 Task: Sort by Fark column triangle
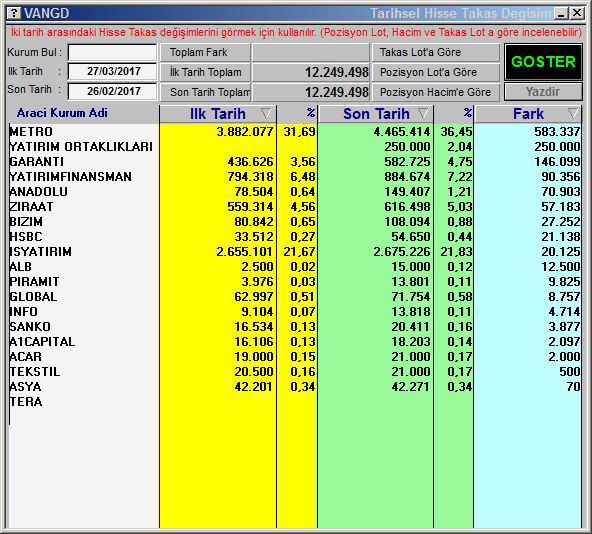(x=573, y=113)
